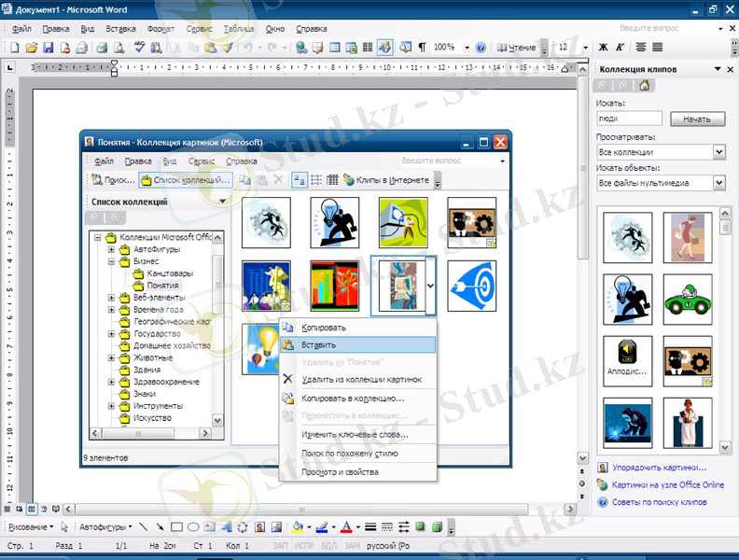Click the 'Поиск...' button in the clip organizer
739x560 pixels.
[x=113, y=180]
